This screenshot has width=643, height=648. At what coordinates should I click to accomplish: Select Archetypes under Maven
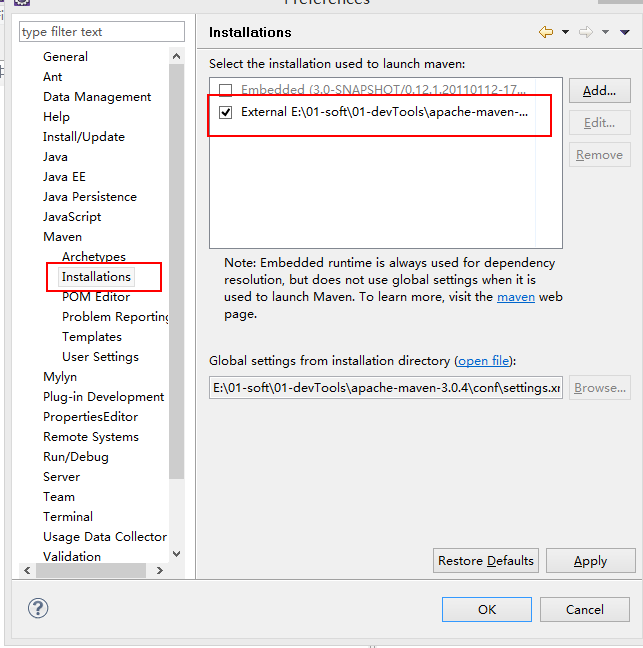click(94, 257)
